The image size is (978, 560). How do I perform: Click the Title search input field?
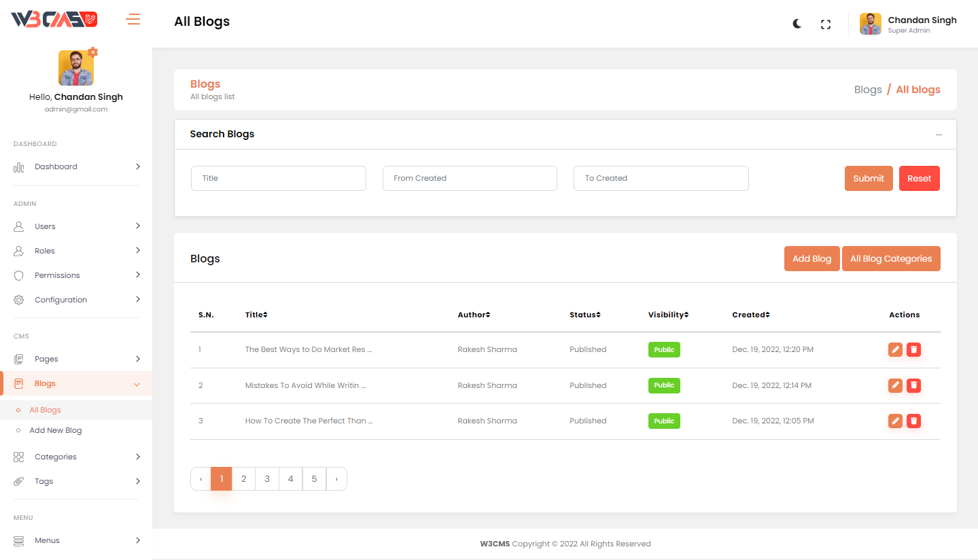pos(278,178)
